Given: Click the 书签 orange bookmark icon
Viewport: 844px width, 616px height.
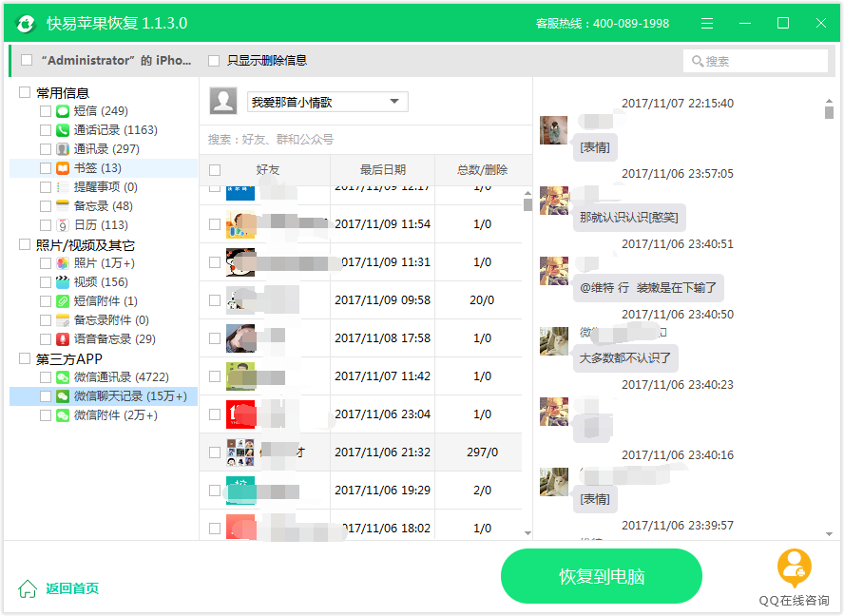Looking at the screenshot, I should (x=63, y=168).
